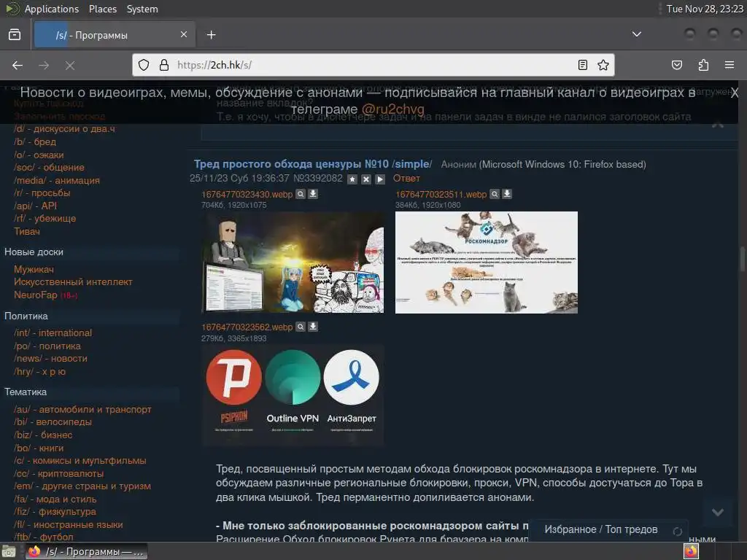Go to /d/ - дискуссии о два.ч

pos(64,128)
